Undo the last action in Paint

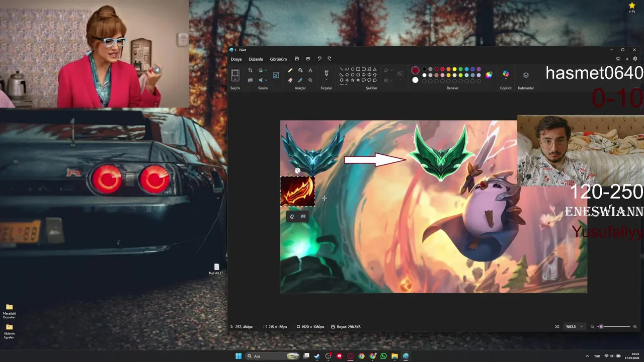point(319,59)
